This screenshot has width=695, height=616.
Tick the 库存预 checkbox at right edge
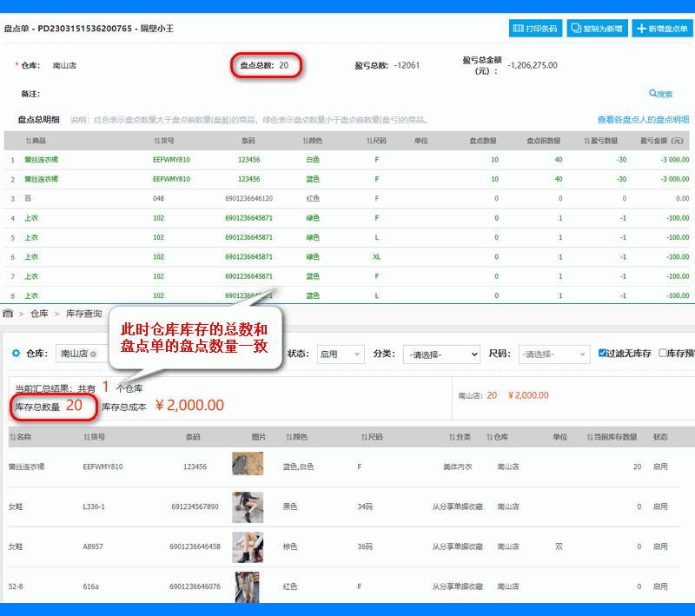[662, 353]
